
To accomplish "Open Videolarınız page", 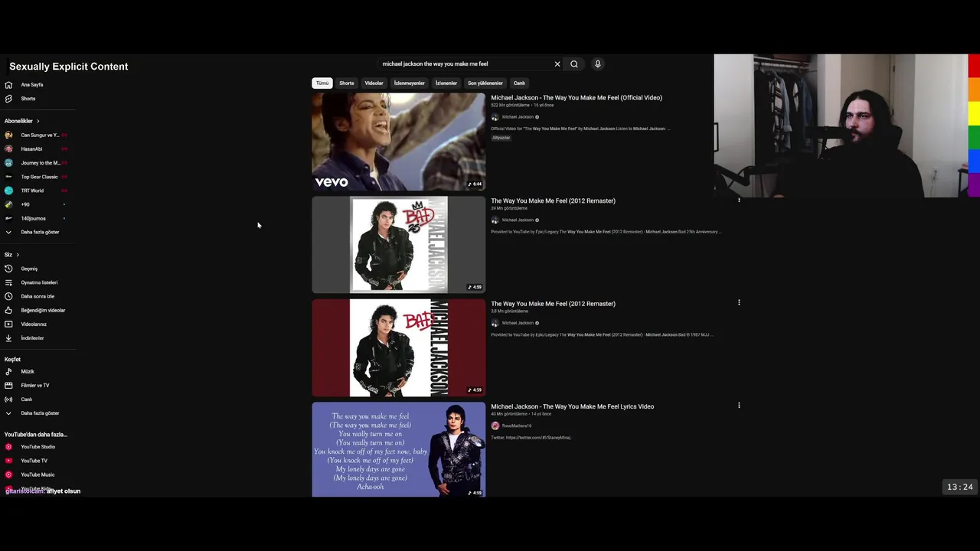I will click(x=34, y=324).
